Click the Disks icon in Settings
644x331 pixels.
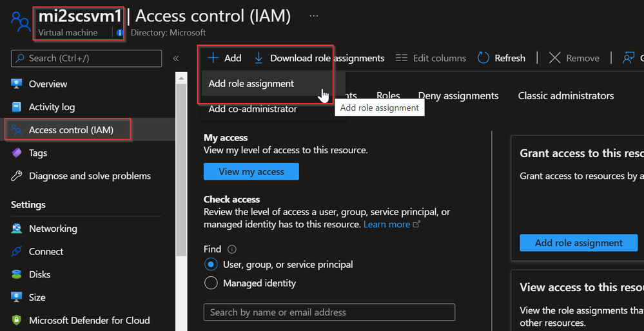[x=16, y=274]
